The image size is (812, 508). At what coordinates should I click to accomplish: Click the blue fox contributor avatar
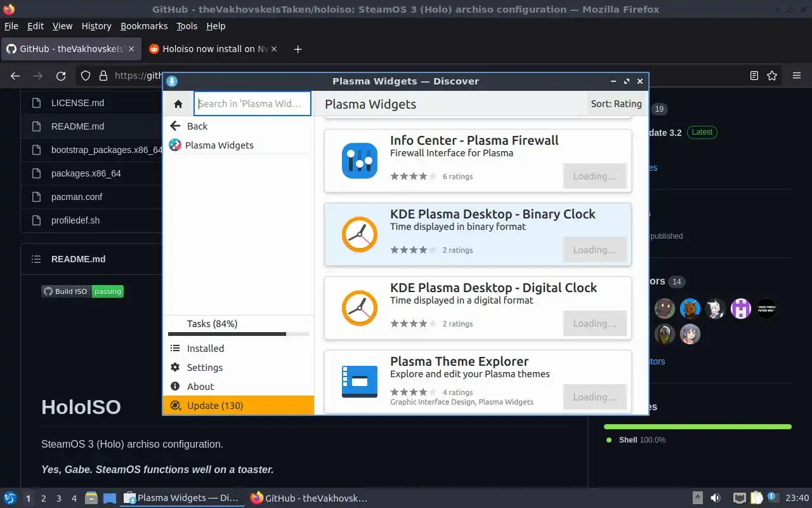[690, 309]
